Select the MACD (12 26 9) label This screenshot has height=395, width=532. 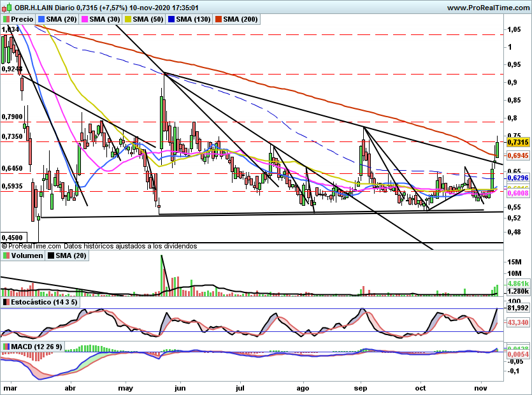click(x=37, y=347)
